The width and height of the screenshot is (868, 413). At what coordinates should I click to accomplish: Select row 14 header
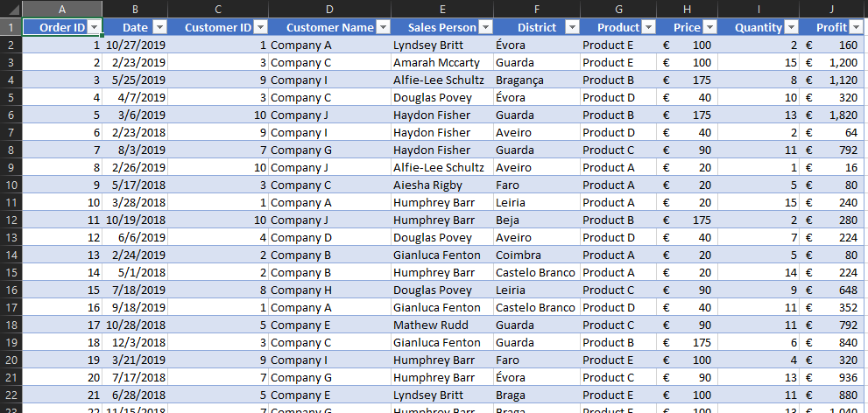[11, 255]
